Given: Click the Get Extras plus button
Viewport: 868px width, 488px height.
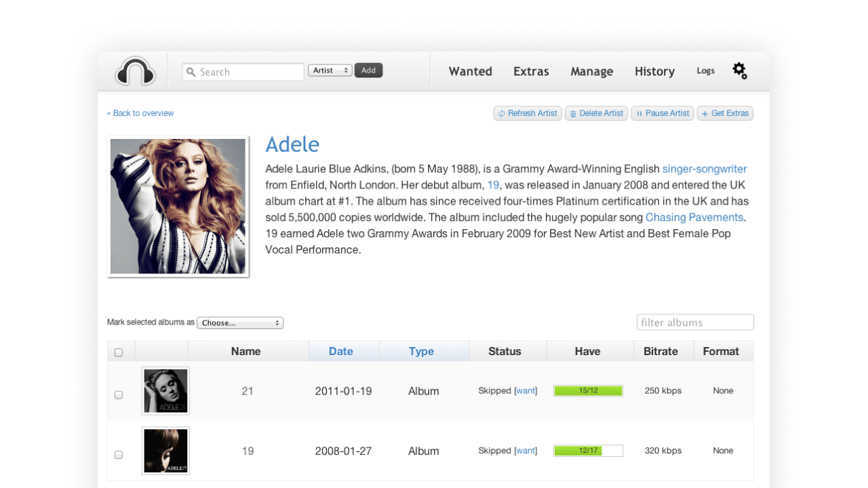Looking at the screenshot, I should pos(725,113).
